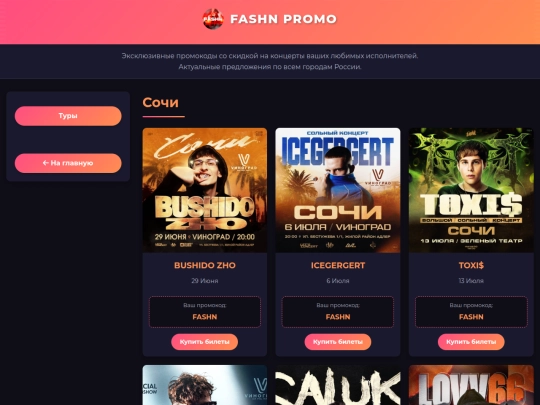Open the TOXI$ concert poster
This screenshot has width=540, height=405.
(471, 190)
